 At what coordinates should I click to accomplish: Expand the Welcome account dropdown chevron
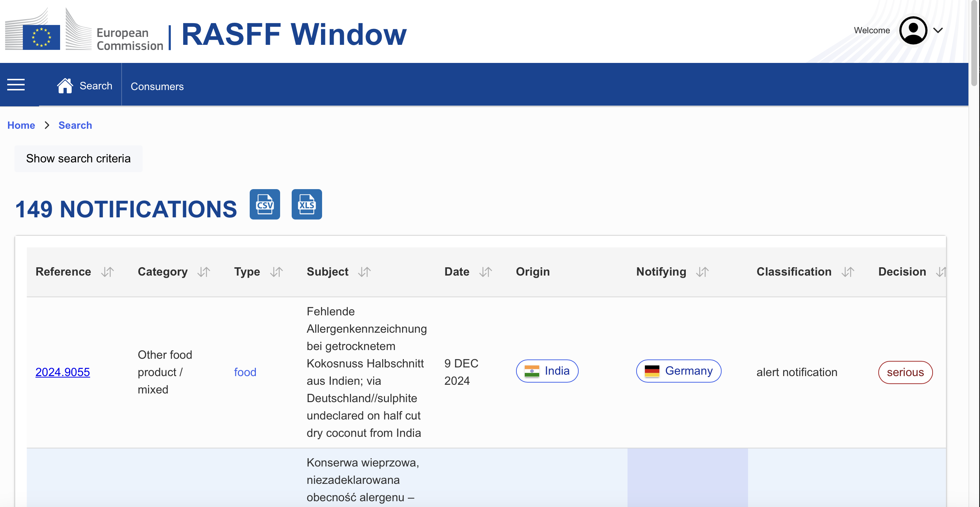tap(938, 30)
